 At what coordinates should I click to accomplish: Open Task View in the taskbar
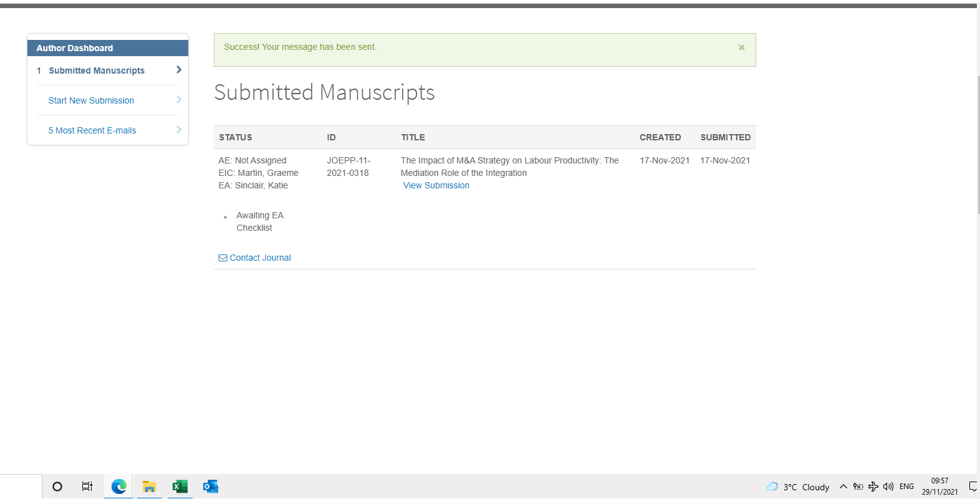coord(87,487)
